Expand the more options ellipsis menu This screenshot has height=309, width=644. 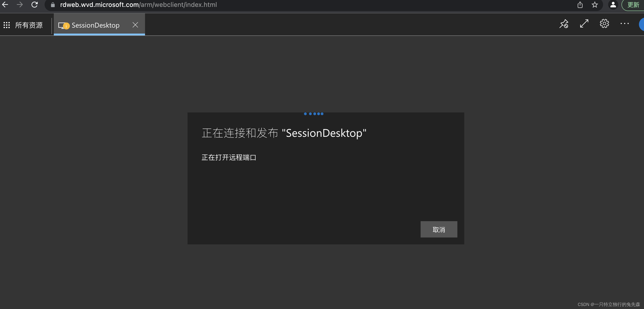click(624, 24)
